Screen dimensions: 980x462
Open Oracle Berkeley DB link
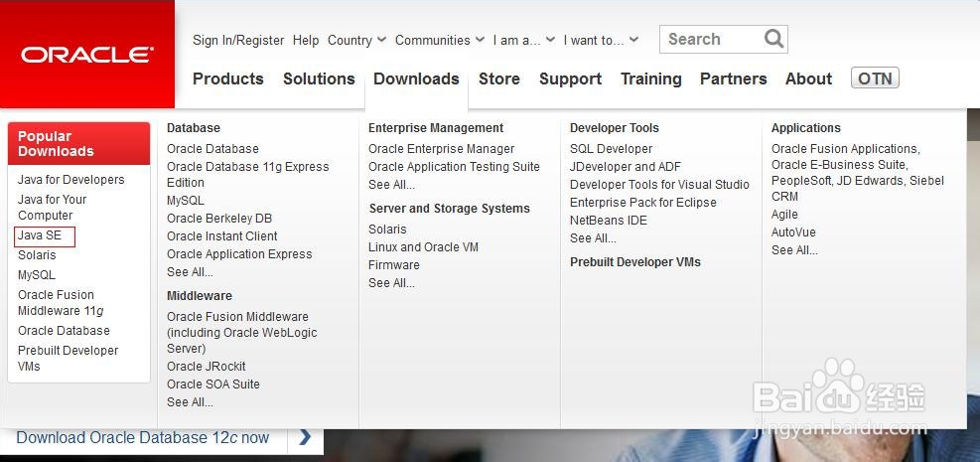point(219,219)
